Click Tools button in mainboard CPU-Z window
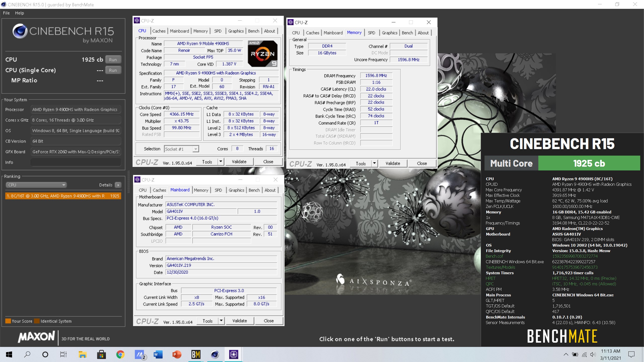 coord(207,321)
